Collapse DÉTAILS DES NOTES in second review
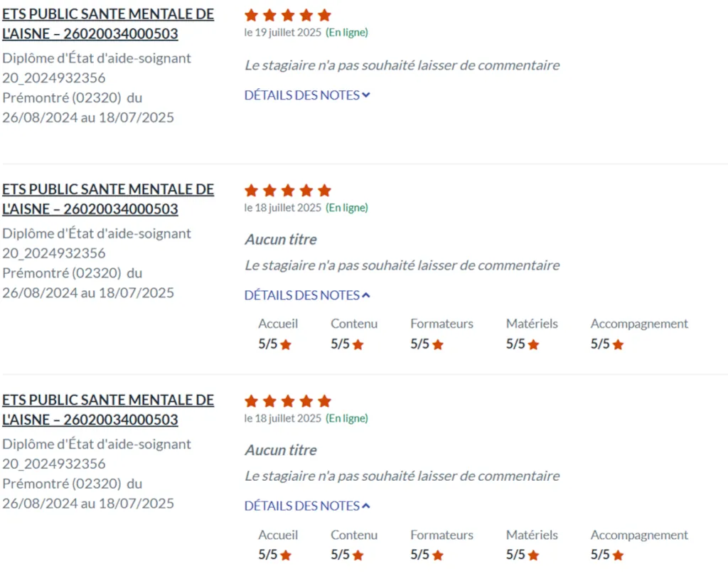This screenshot has width=728, height=574. point(307,295)
